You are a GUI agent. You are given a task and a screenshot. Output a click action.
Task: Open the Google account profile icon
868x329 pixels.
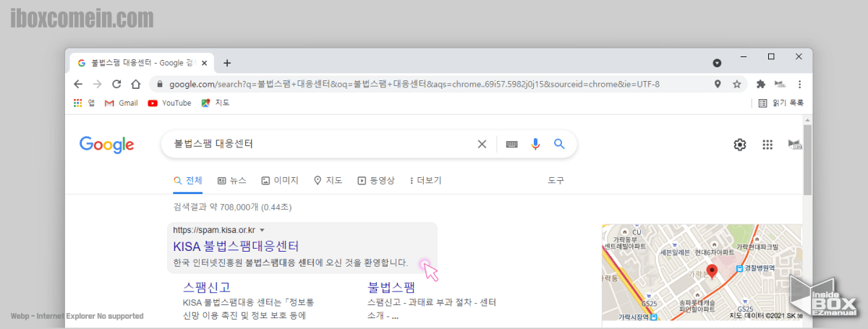tap(795, 145)
